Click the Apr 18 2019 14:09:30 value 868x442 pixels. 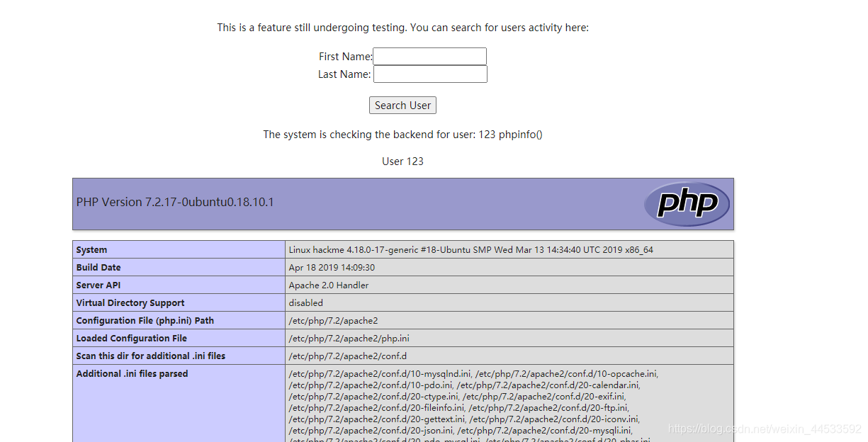coord(332,267)
